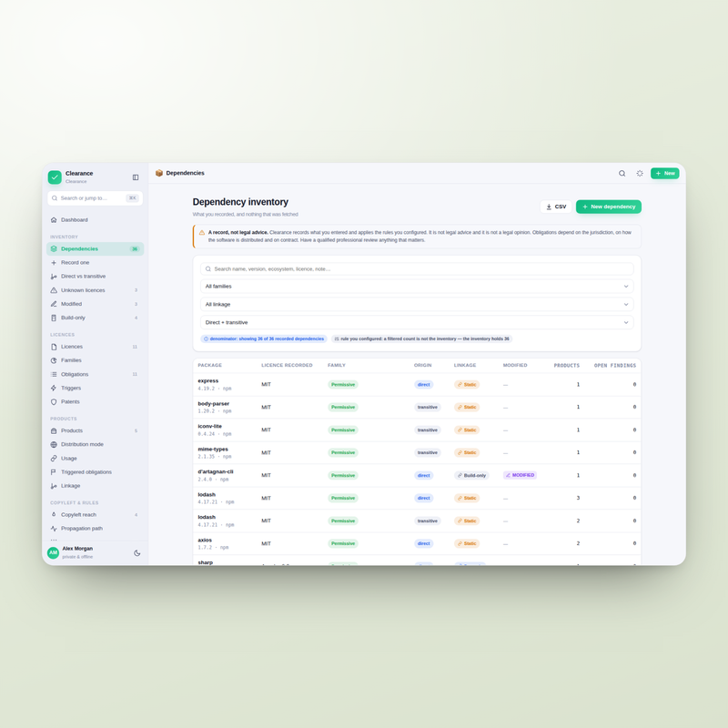Open the express package row
Viewport: 728px width, 728px height.
(x=417, y=384)
